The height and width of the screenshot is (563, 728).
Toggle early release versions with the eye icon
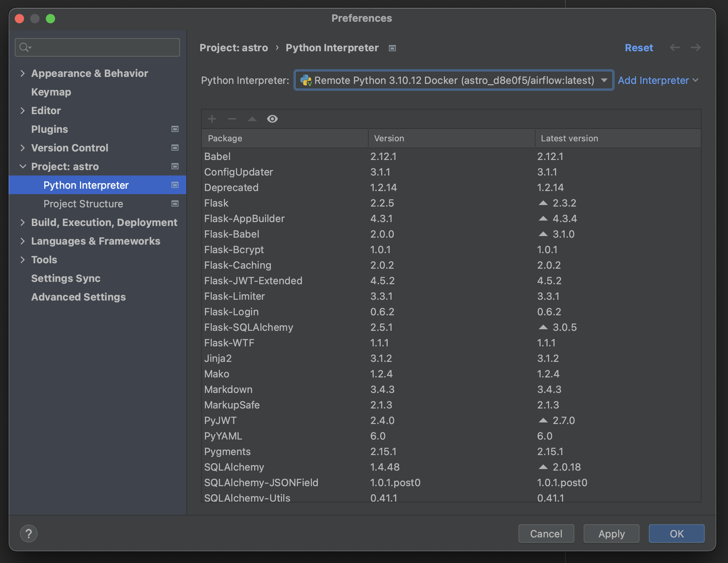272,119
